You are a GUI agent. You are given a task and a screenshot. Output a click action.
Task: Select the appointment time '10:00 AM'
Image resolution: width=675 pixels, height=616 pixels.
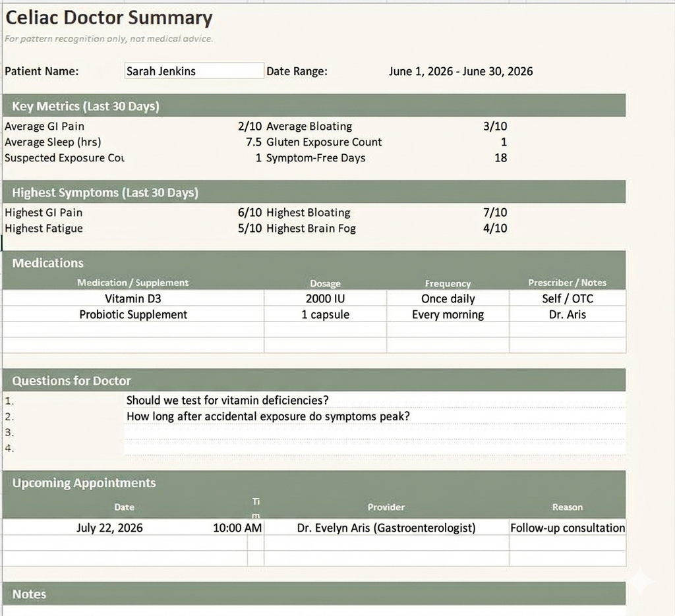click(x=237, y=528)
